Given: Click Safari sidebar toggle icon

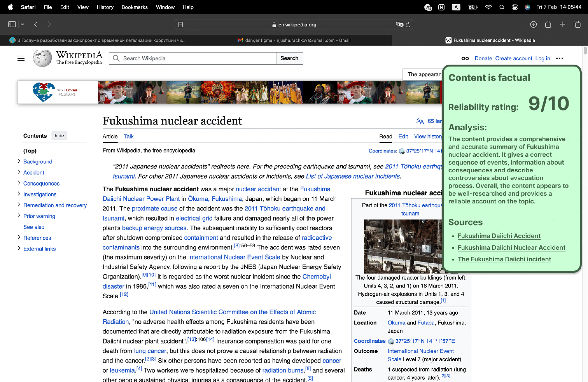Looking at the screenshot, I should 12,24.
